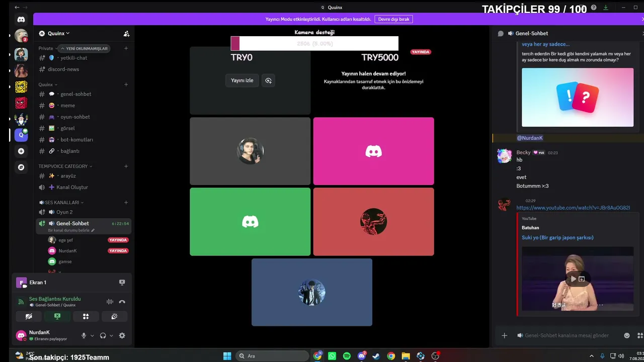Collapse the TEMPVOICE CATEGORY section
Screen dimensions: 644x362
coord(65,166)
